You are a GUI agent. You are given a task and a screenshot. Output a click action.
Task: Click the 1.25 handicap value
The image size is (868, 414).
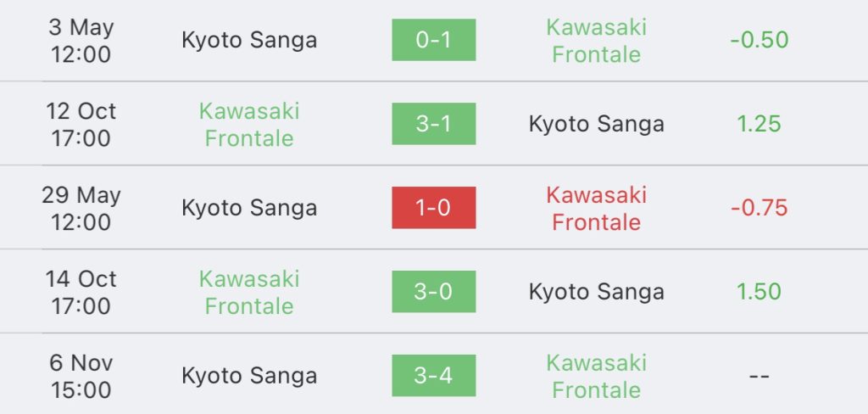(759, 124)
